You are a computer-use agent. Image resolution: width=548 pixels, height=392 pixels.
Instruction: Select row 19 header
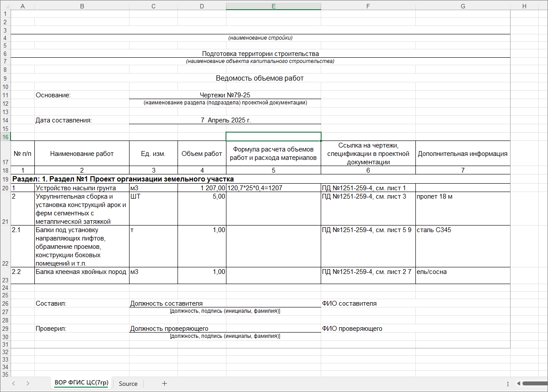(5, 179)
